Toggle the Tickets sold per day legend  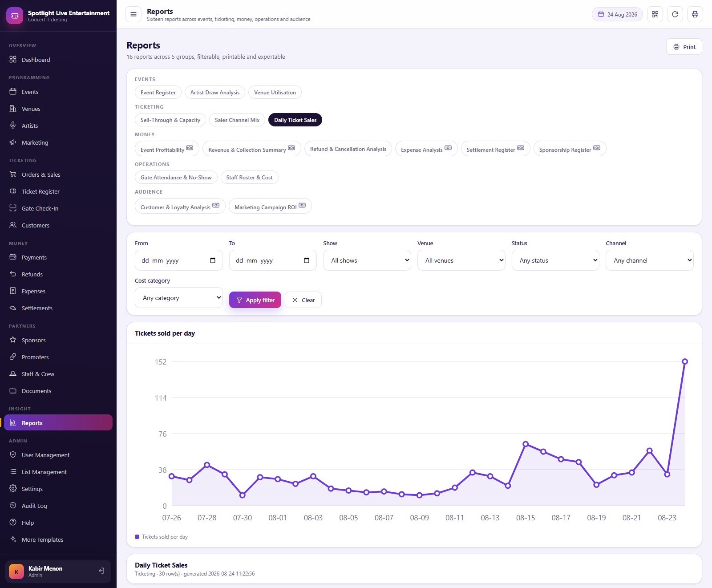coord(162,537)
